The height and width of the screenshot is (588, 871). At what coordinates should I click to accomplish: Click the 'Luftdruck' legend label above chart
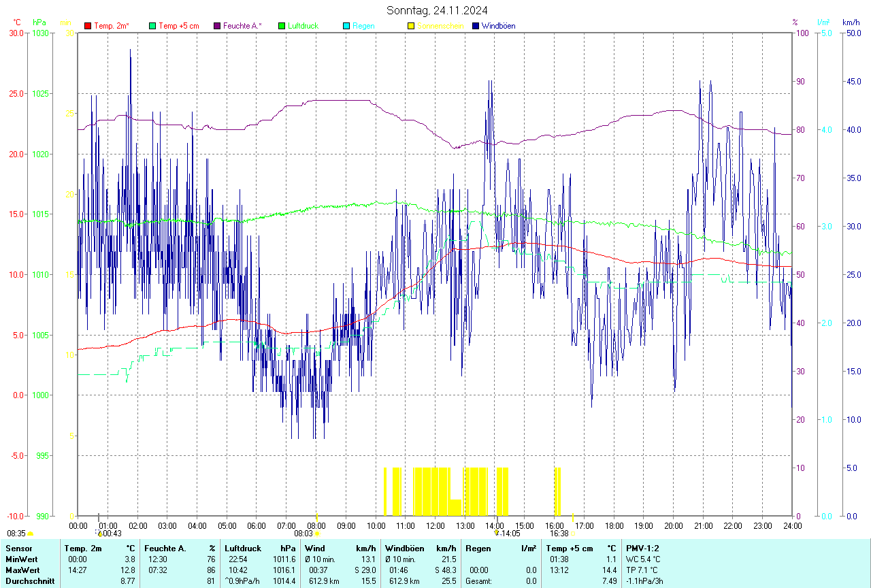303,26
